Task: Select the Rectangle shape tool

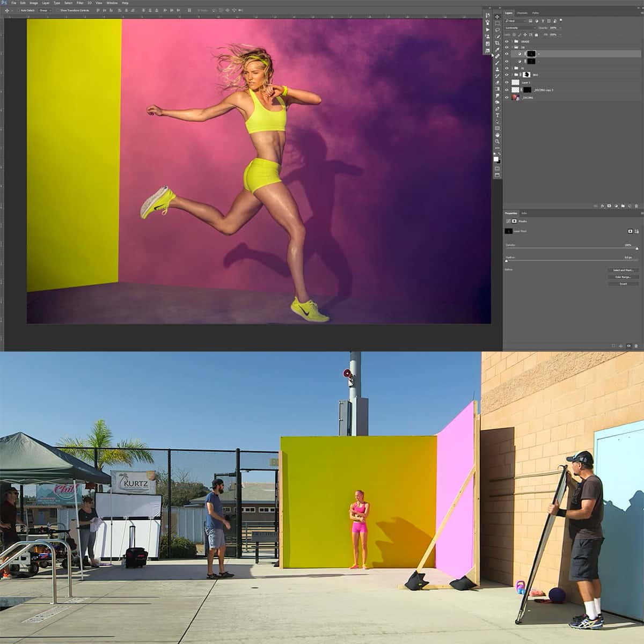Action: [x=497, y=128]
